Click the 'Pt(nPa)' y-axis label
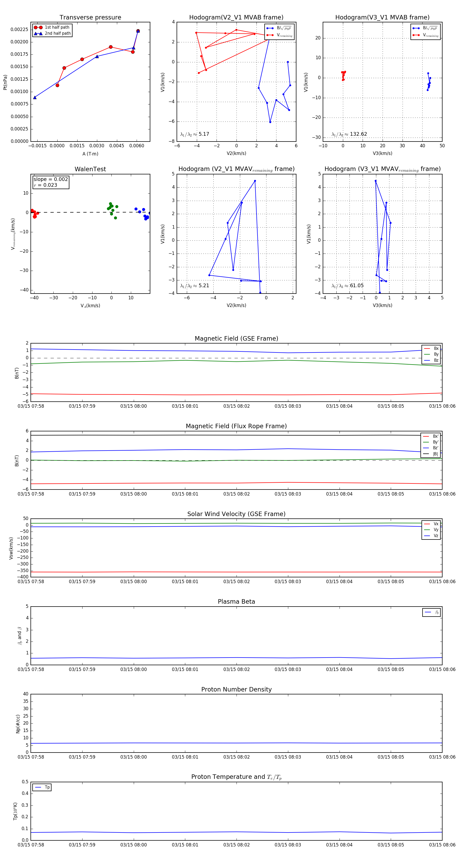473x868 pixels. coord(5,82)
